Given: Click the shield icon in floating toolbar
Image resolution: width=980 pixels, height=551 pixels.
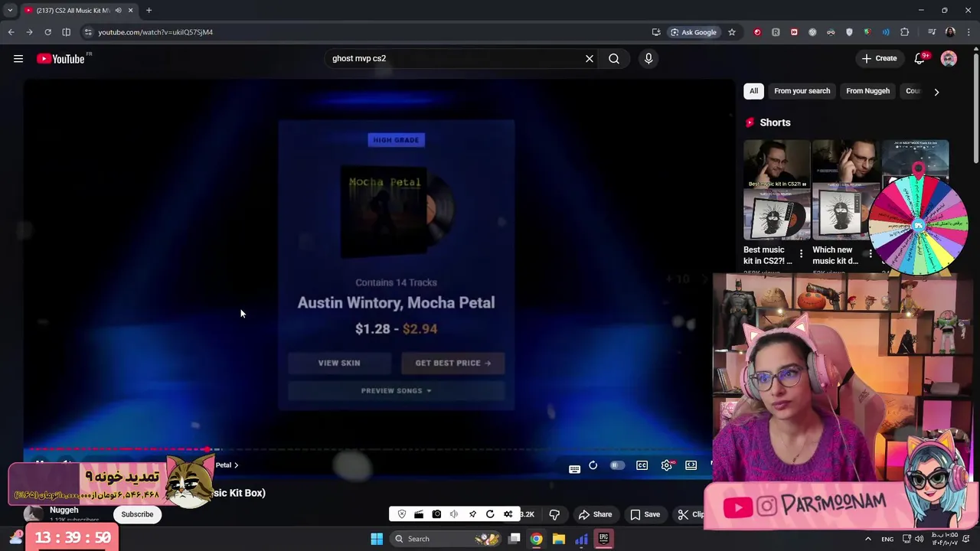Looking at the screenshot, I should (402, 514).
